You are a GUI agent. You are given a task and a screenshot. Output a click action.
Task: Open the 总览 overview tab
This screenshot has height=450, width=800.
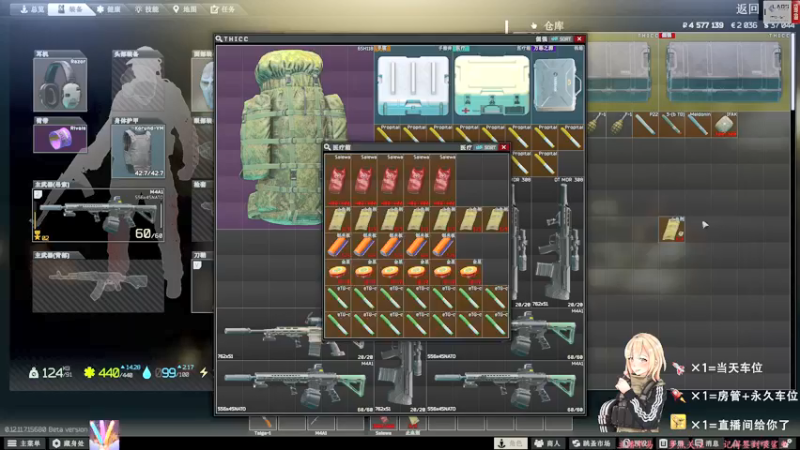click(x=32, y=9)
